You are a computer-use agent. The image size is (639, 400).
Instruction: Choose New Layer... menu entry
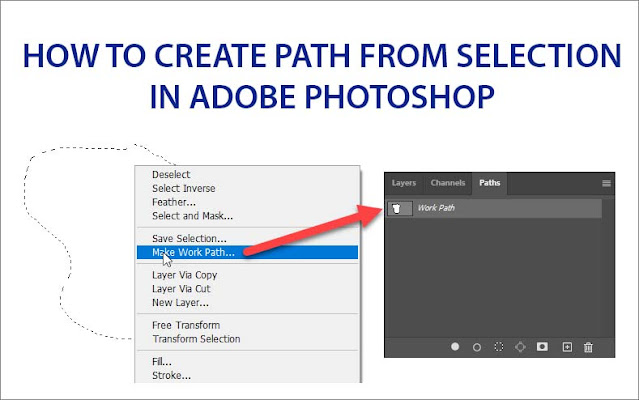point(181,303)
